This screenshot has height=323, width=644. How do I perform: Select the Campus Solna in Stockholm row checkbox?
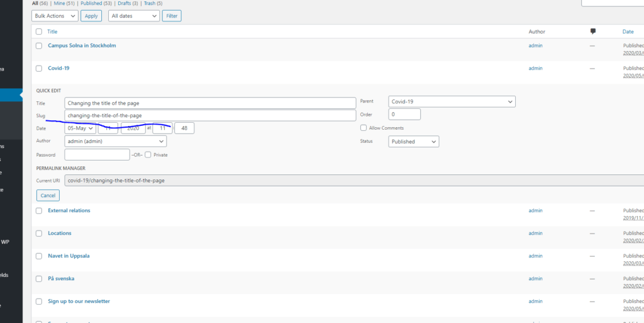39,46
